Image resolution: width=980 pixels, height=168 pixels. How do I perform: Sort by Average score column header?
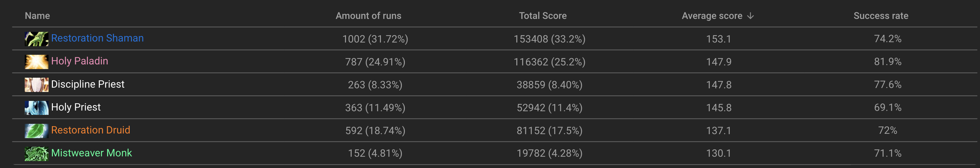tap(712, 16)
